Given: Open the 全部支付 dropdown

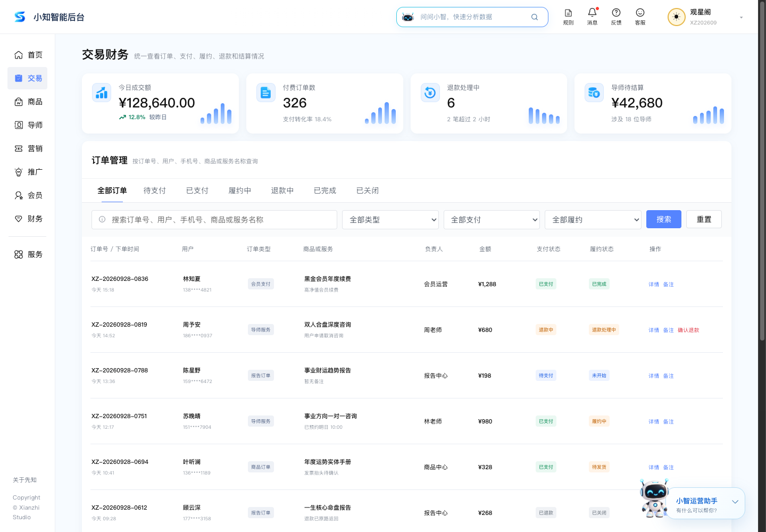Looking at the screenshot, I should [492, 220].
